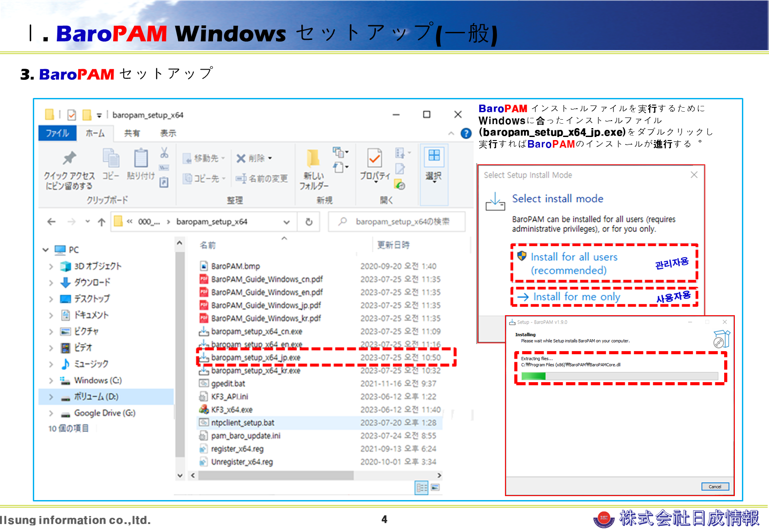Sort by the 更新日時 column header
Viewport: 769px width, 532px height.
pyautogui.click(x=393, y=245)
